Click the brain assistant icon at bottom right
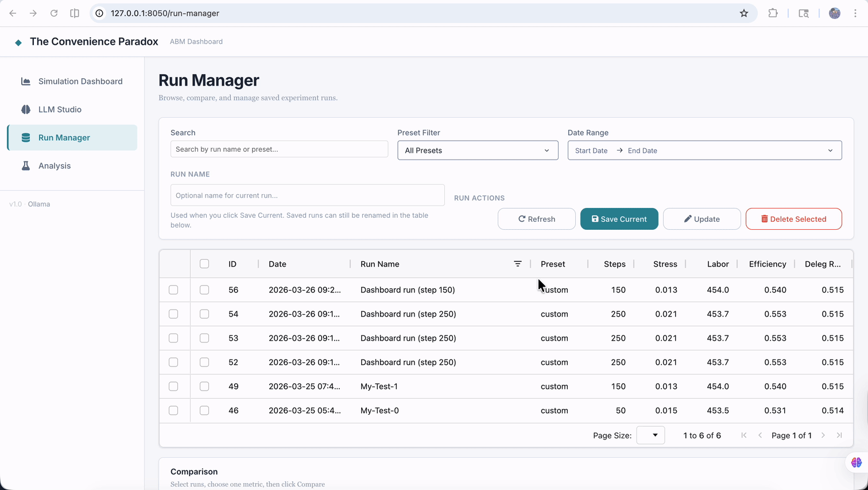The height and width of the screenshot is (490, 868). click(857, 462)
